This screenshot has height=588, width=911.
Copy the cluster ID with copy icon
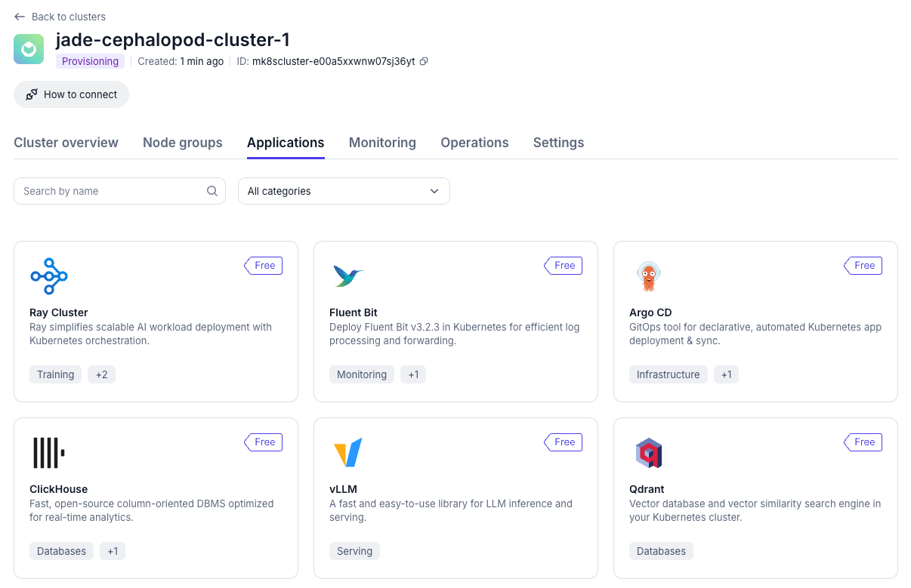tap(424, 62)
